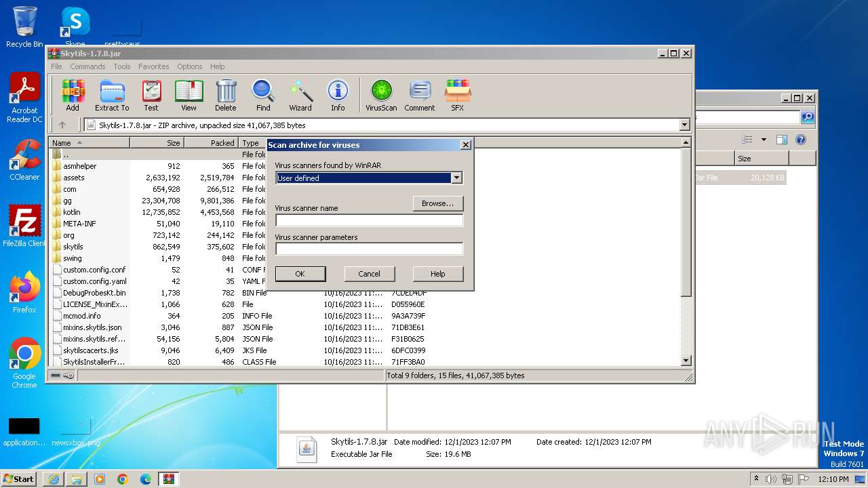The height and width of the screenshot is (488, 868).
Task: Select the kotlin folder row
Action: (71, 212)
